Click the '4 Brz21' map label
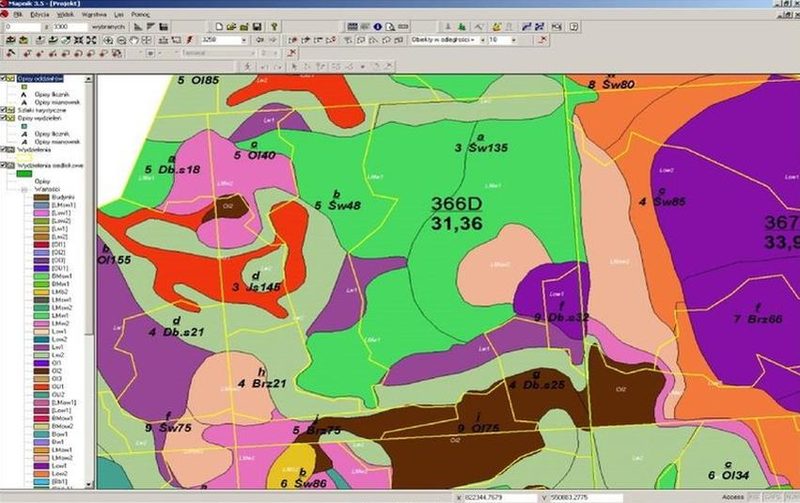The image size is (800, 503). coord(262,383)
